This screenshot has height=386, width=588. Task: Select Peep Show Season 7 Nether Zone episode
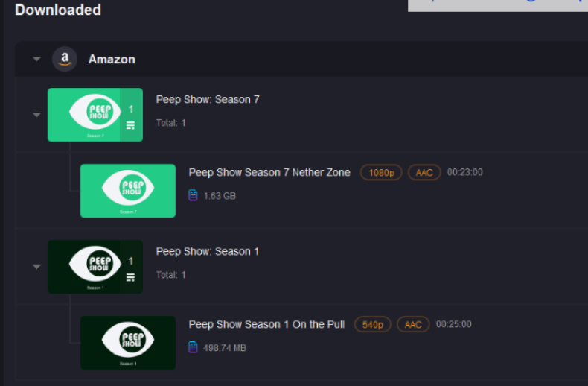click(269, 172)
